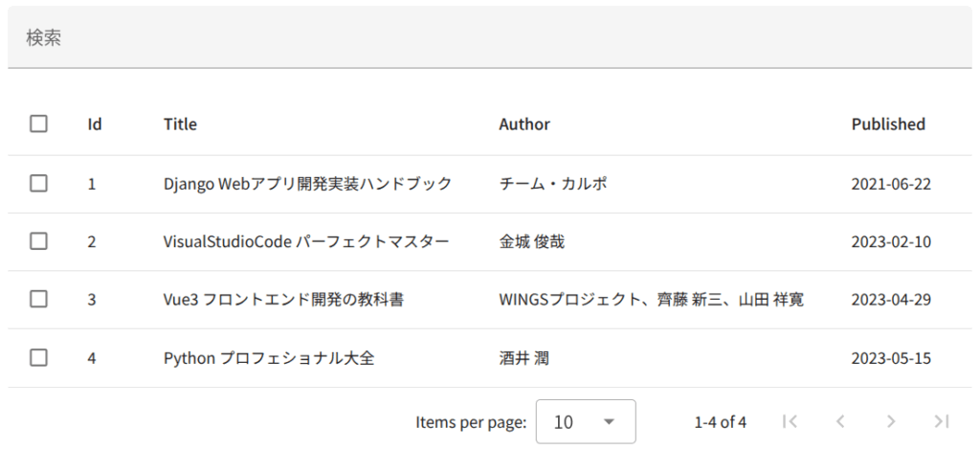The image size is (980, 450).
Task: Click the next page chevron
Action: pyautogui.click(x=891, y=421)
